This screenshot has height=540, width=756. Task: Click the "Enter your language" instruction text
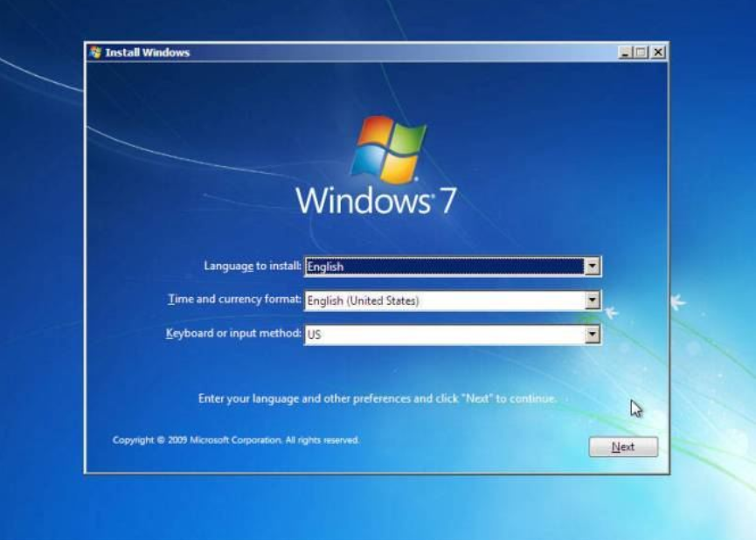pyautogui.click(x=378, y=398)
